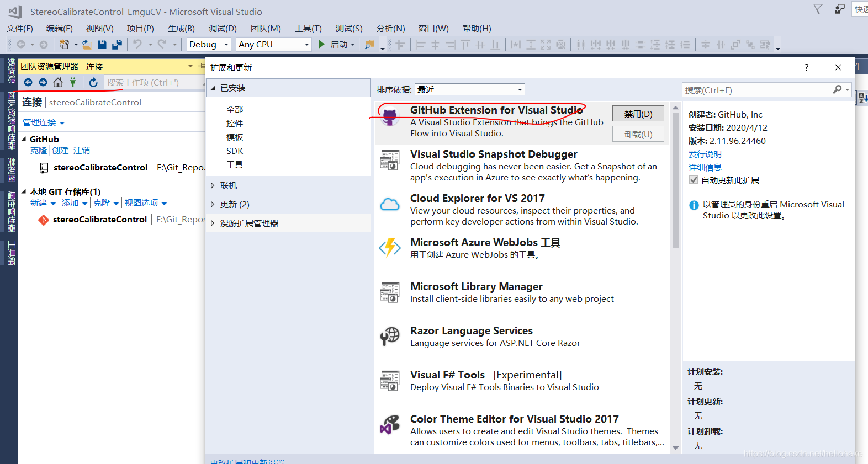This screenshot has height=464, width=868.
Task: Click the Save toolbar icon
Action: click(102, 44)
